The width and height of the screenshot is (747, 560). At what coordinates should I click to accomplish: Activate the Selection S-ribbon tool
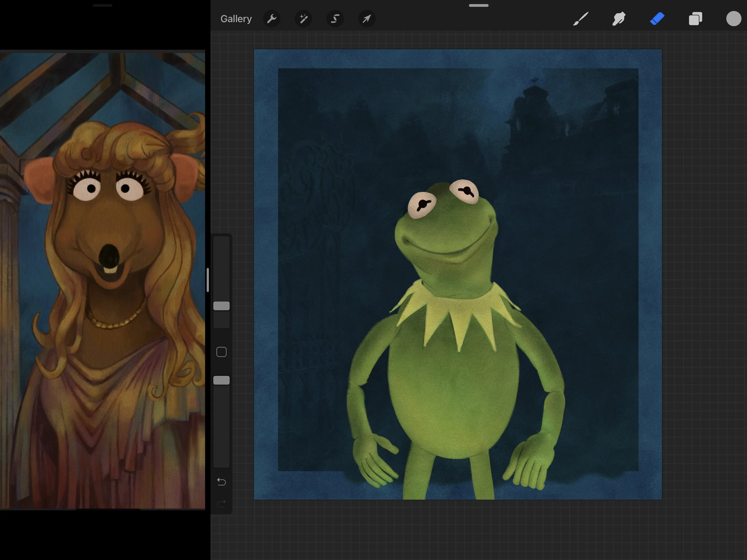pos(335,19)
